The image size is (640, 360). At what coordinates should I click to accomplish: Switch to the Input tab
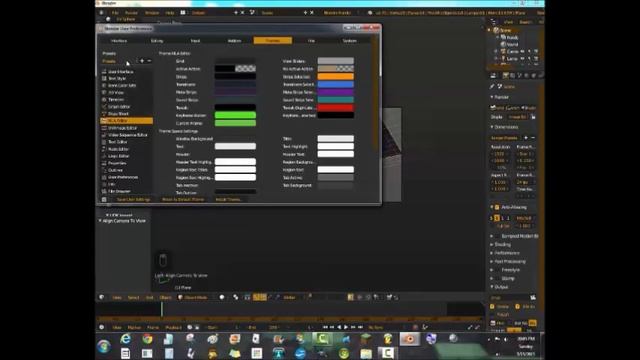(196, 41)
